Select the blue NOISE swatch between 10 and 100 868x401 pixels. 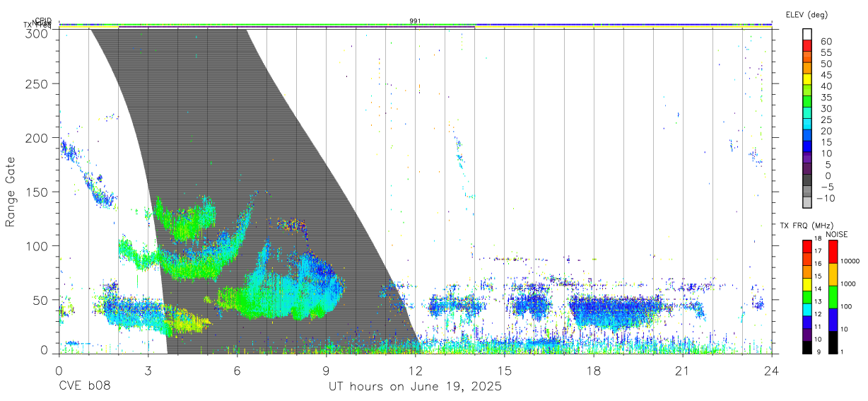833,319
